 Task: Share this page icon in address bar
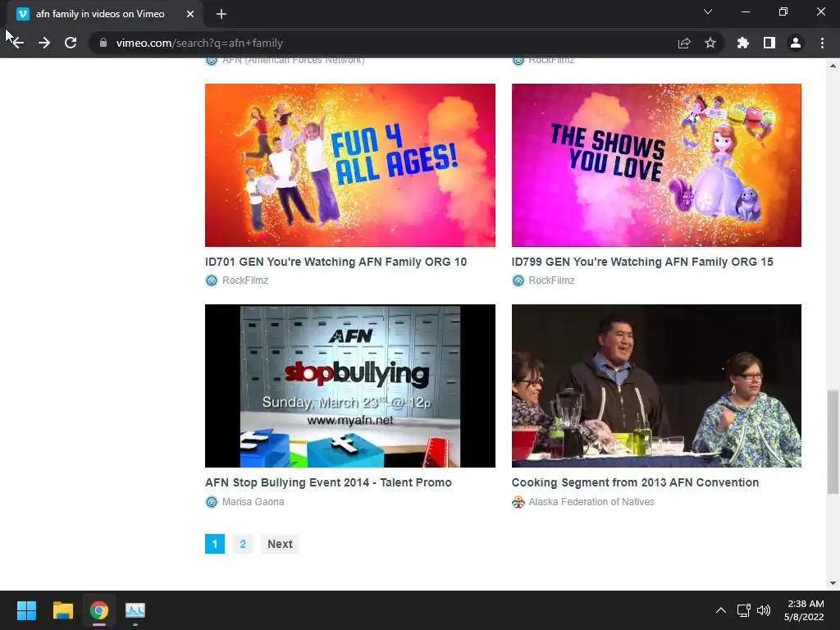click(684, 43)
